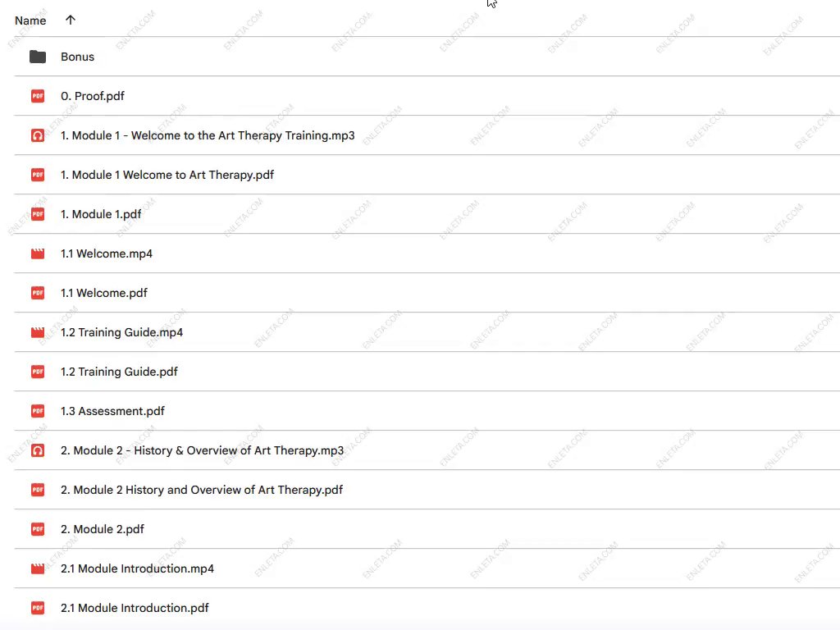Image resolution: width=840 pixels, height=630 pixels.
Task: Open 1. Module 1.pdf file
Action: [x=101, y=214]
